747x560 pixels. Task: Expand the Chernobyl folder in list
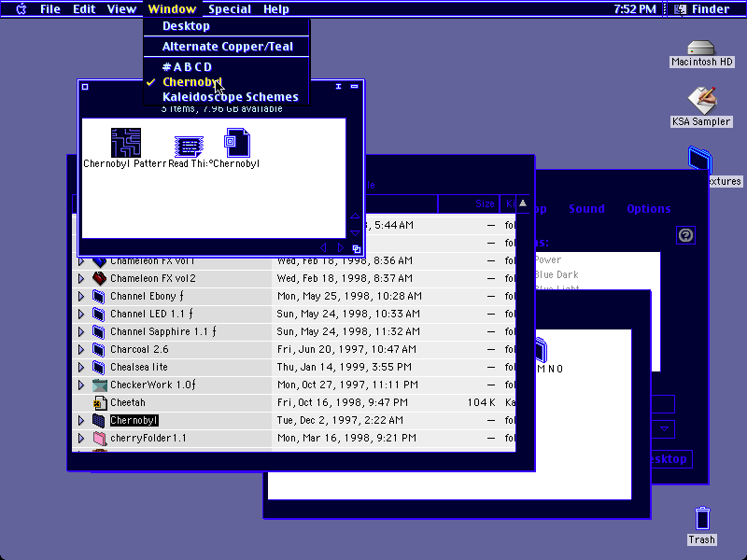[81, 421]
